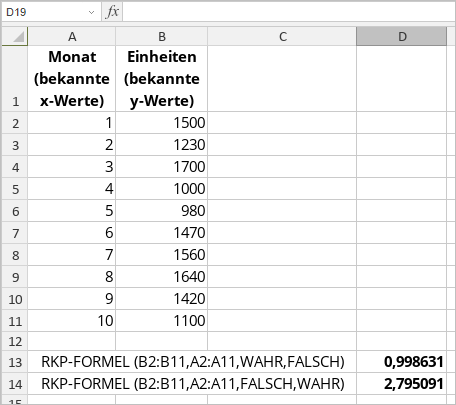Select row 1 header
This screenshot has width=456, height=405.
(x=15, y=79)
